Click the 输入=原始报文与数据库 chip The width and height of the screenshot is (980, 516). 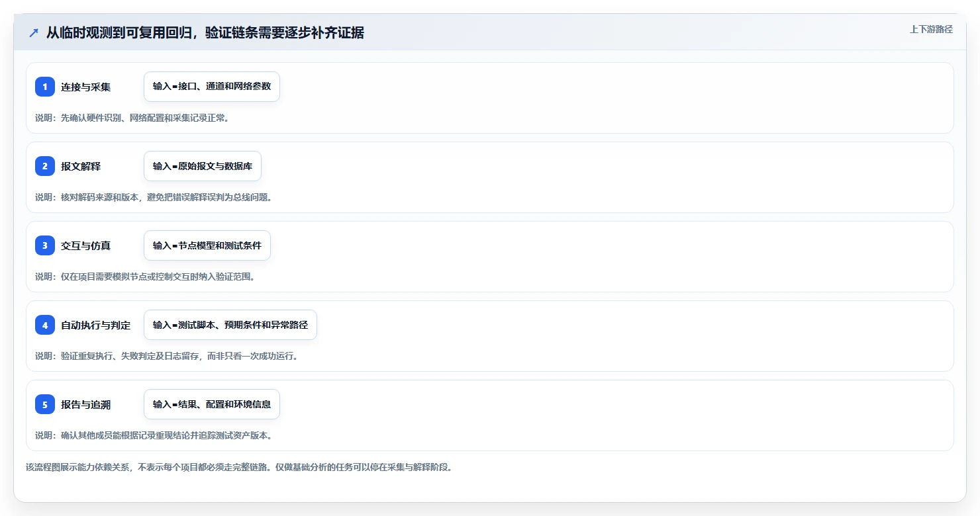tap(203, 166)
